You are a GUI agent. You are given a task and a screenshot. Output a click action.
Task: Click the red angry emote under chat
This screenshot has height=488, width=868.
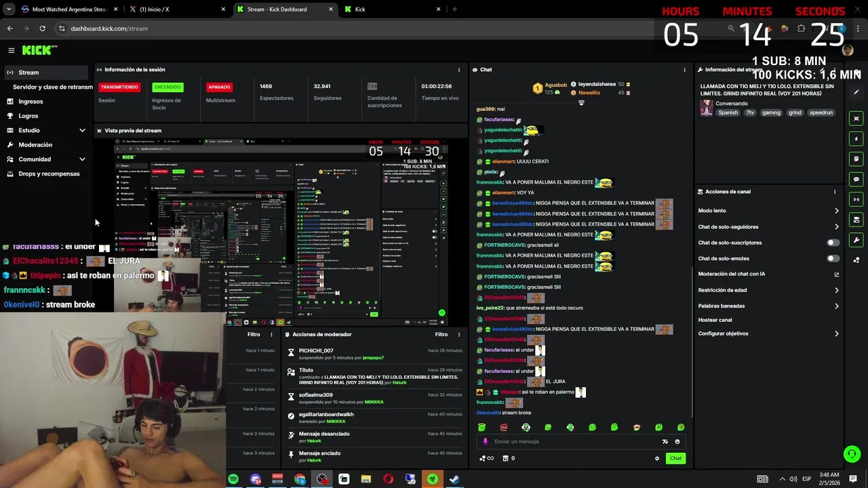[x=504, y=427]
